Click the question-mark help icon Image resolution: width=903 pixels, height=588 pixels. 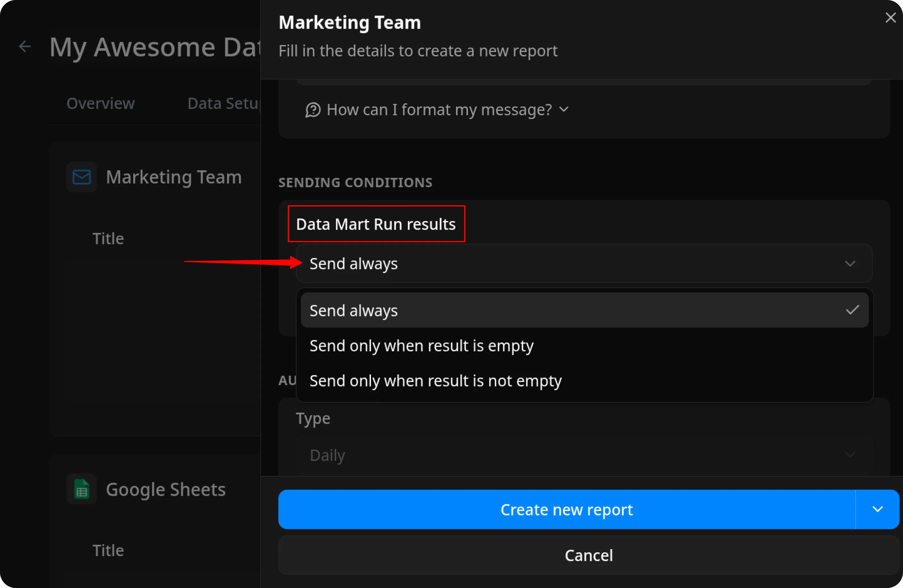[x=312, y=110]
